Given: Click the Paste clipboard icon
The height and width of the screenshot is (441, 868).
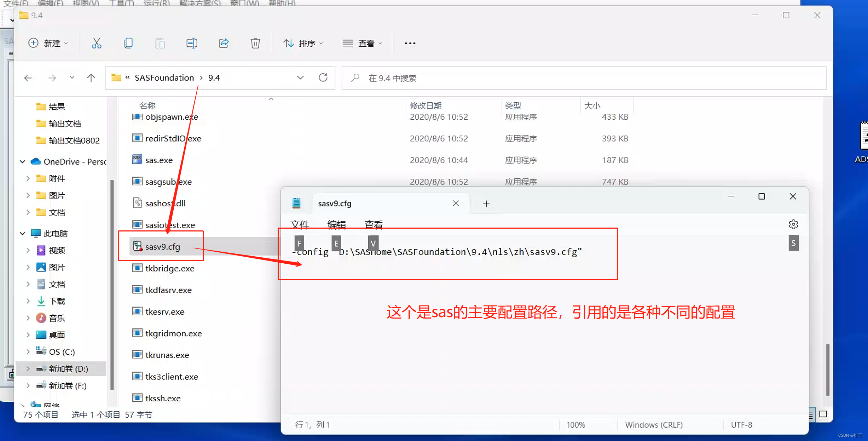Looking at the screenshot, I should (160, 43).
